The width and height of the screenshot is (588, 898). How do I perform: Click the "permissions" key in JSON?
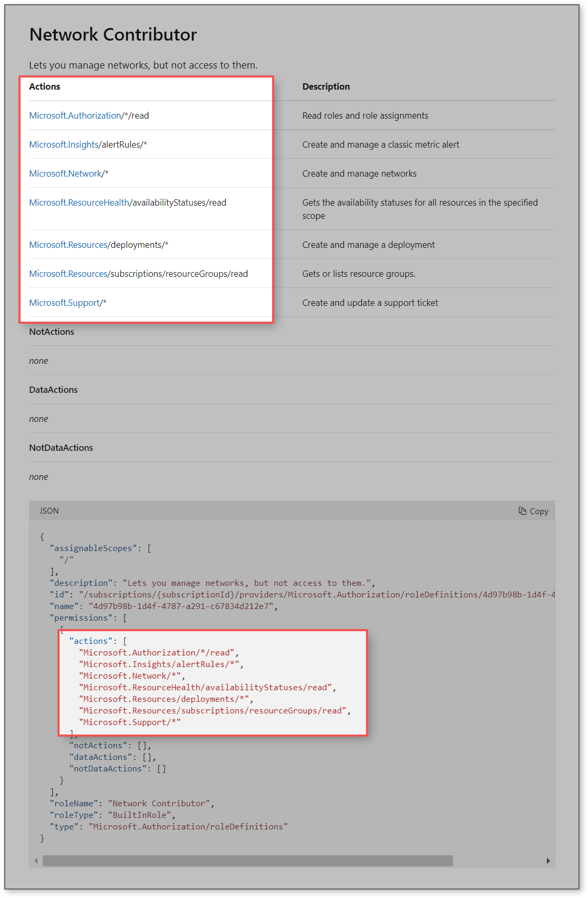(x=81, y=618)
